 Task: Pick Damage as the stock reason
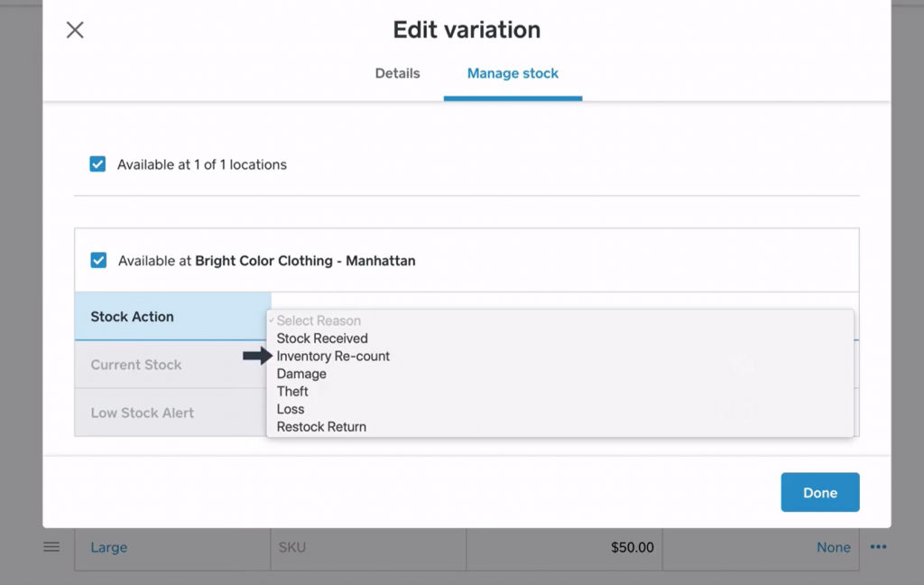pos(301,374)
